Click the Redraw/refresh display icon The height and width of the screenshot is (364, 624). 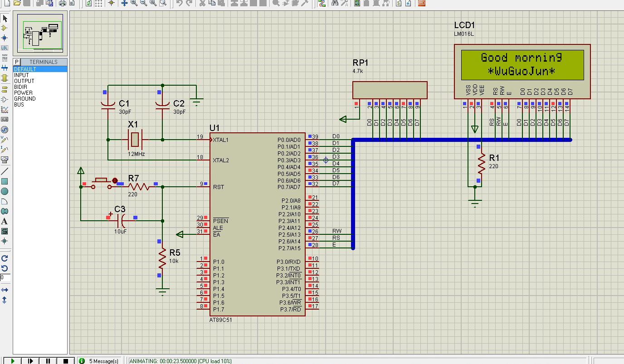pos(88,3)
